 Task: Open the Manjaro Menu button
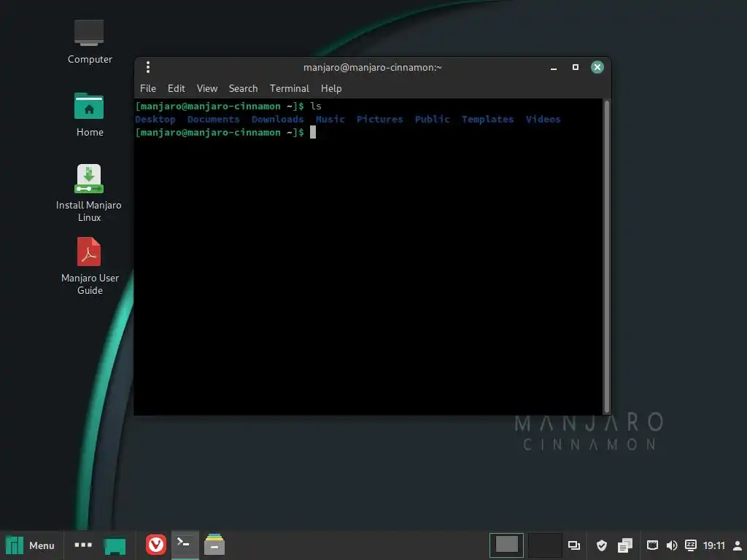(31, 545)
